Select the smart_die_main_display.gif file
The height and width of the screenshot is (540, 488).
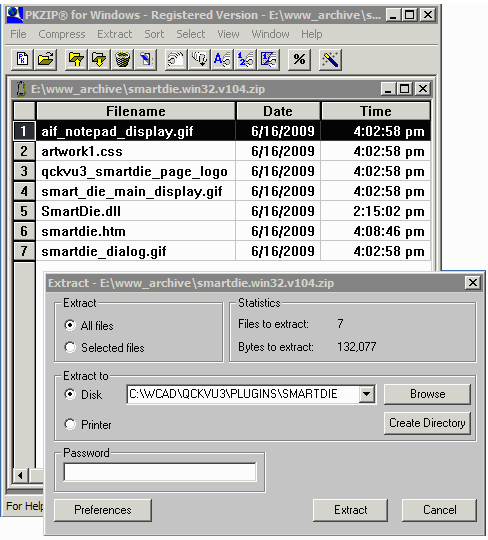click(132, 191)
